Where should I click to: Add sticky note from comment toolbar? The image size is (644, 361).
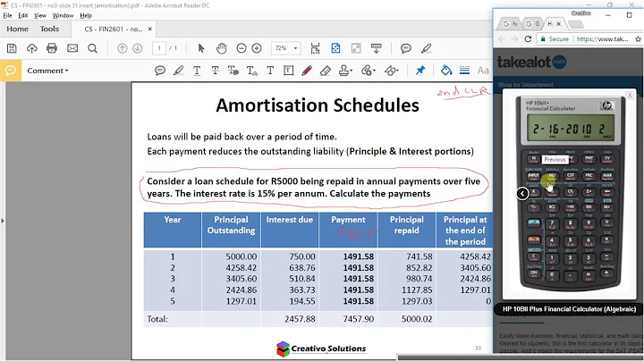tap(160, 71)
